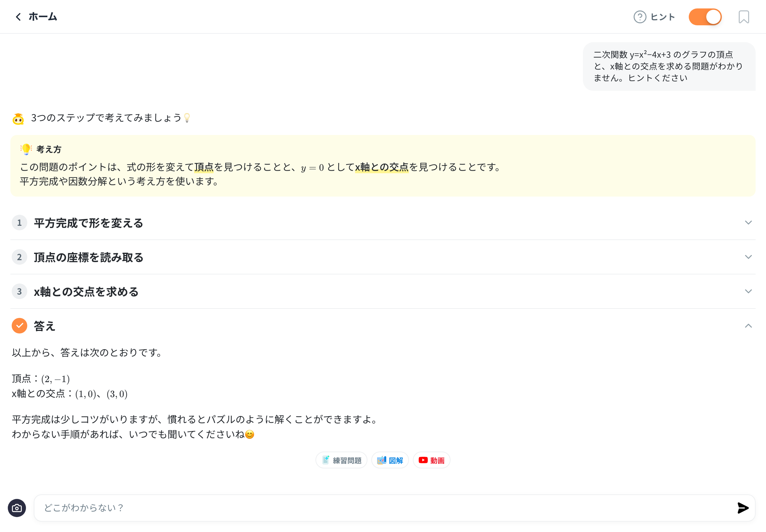The image size is (766, 532).
Task: Open camera to photograph a problem
Action: tap(17, 508)
